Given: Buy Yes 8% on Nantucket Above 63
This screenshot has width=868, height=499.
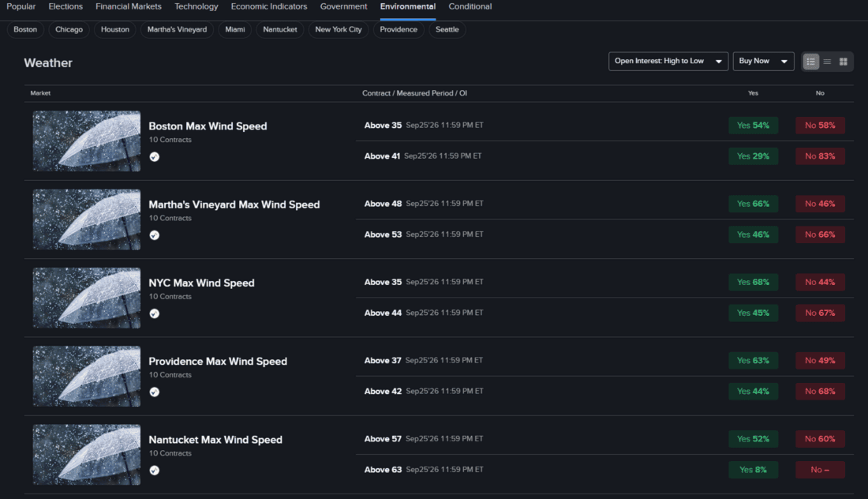Looking at the screenshot, I should 753,470.
